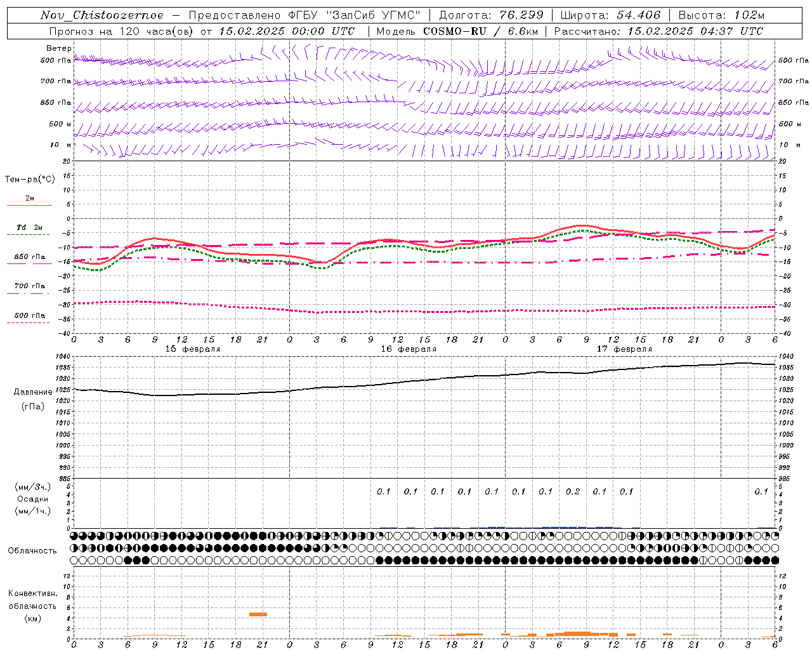Click the Давление panel label
Image resolution: width=812 pixels, height=650 pixels.
pyautogui.click(x=32, y=392)
